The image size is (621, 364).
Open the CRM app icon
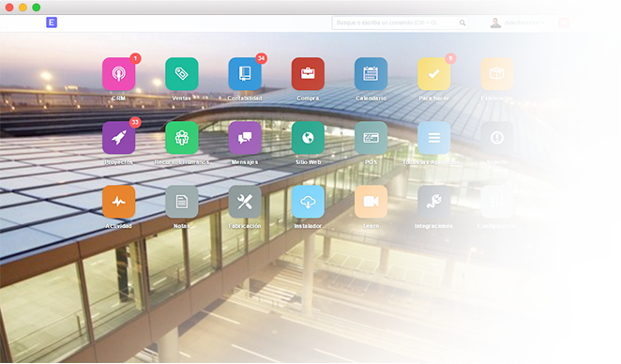[118, 74]
